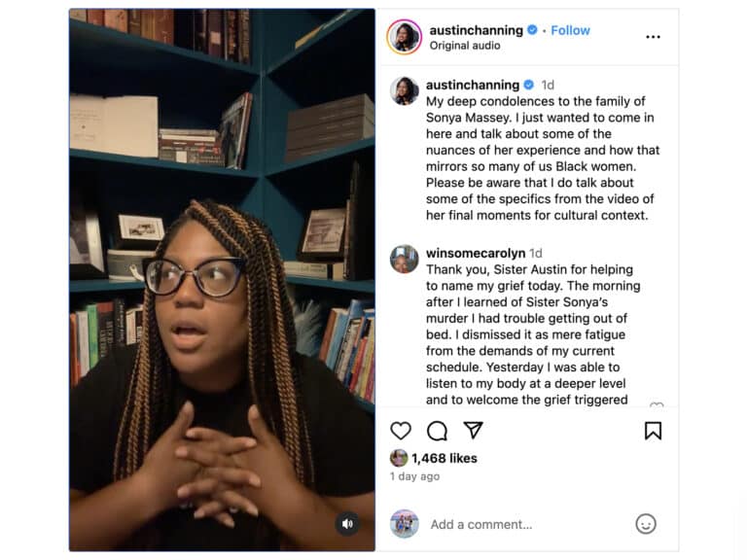Share post using paper plane icon

click(473, 430)
